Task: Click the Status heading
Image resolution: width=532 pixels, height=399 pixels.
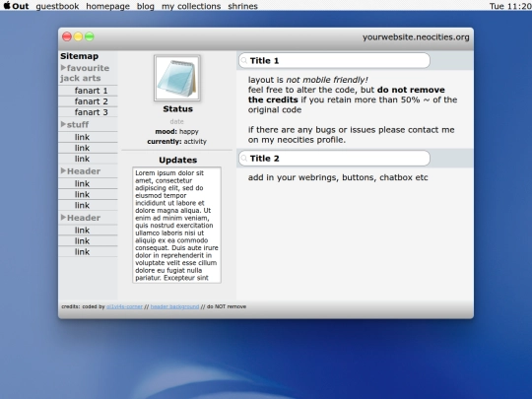Action: 177,109
